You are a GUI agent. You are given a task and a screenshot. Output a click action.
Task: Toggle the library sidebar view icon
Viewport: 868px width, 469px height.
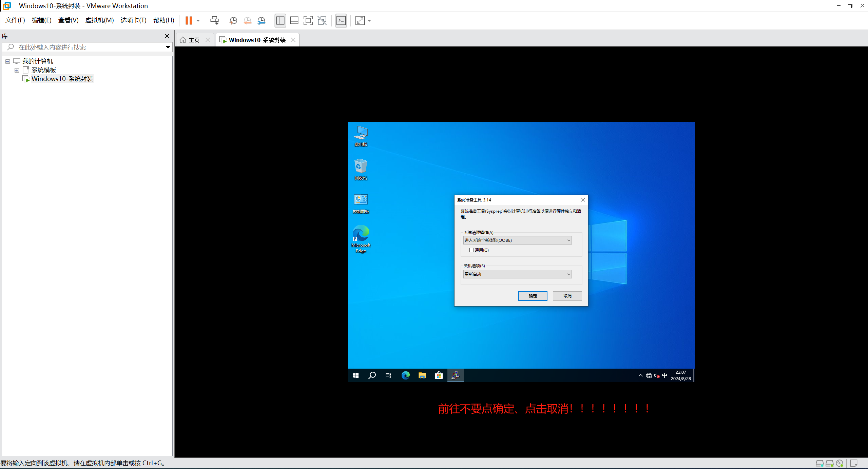click(x=280, y=21)
